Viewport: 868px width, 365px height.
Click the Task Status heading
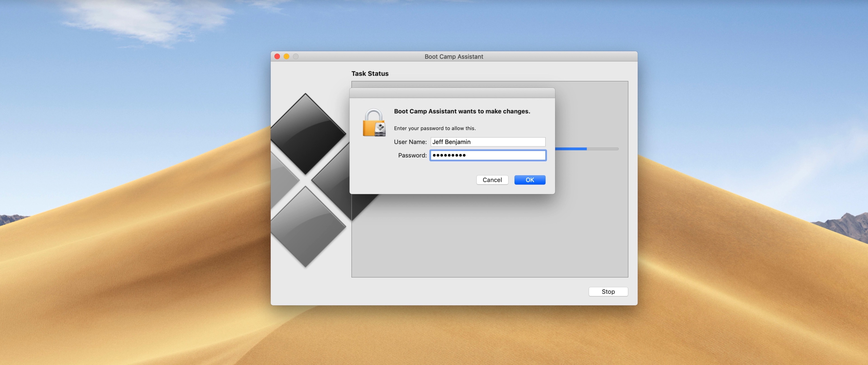tap(370, 73)
